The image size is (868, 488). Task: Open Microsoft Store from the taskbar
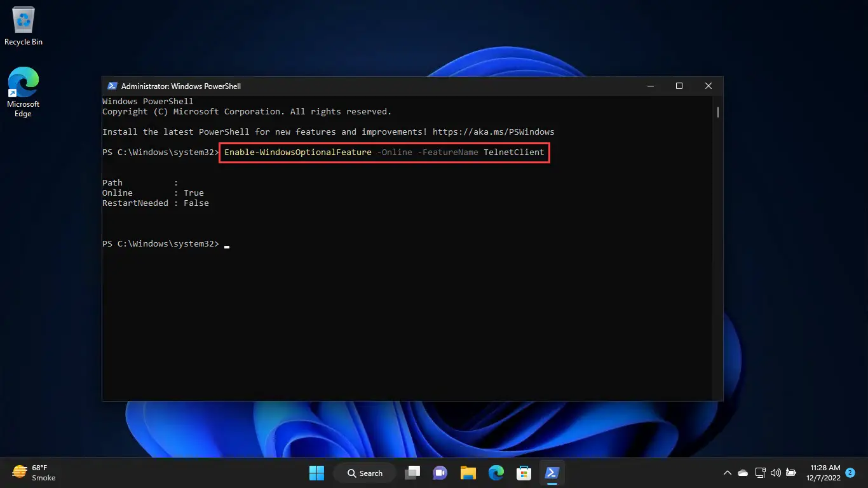point(524,473)
